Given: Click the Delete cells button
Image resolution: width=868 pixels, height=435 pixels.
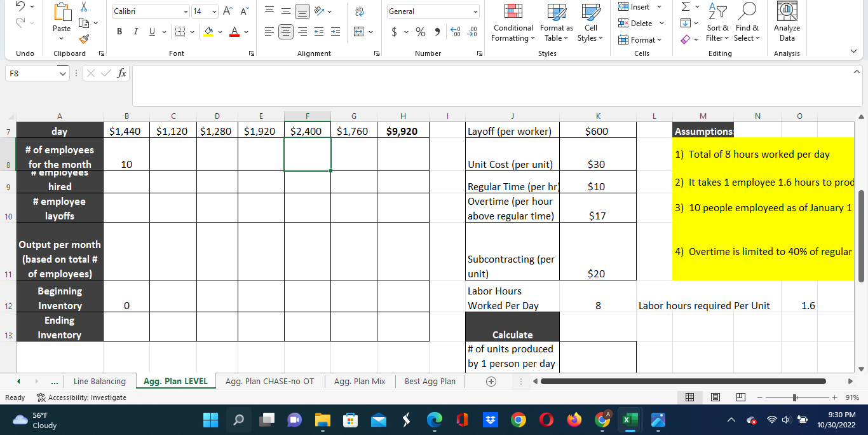Looking at the screenshot, I should point(640,24).
